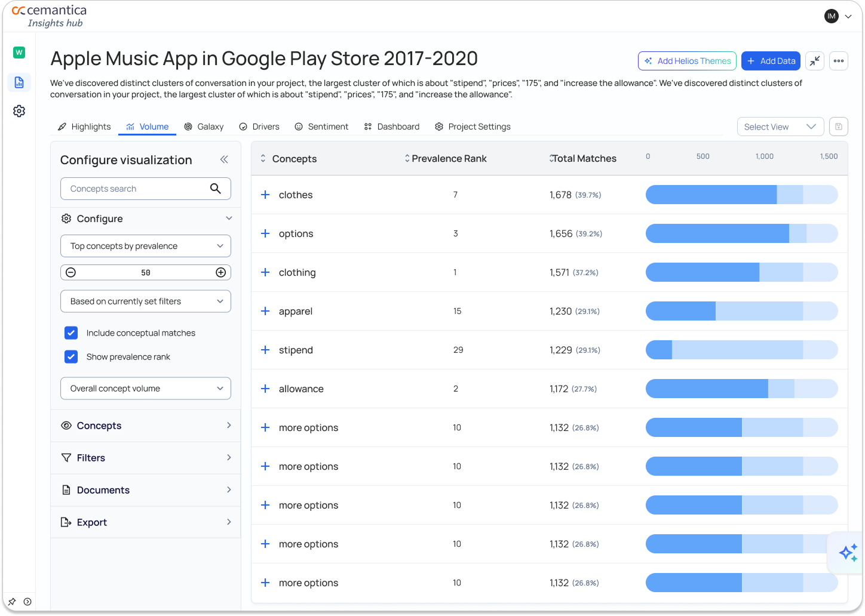Switch to the Dashboard tab

point(392,127)
